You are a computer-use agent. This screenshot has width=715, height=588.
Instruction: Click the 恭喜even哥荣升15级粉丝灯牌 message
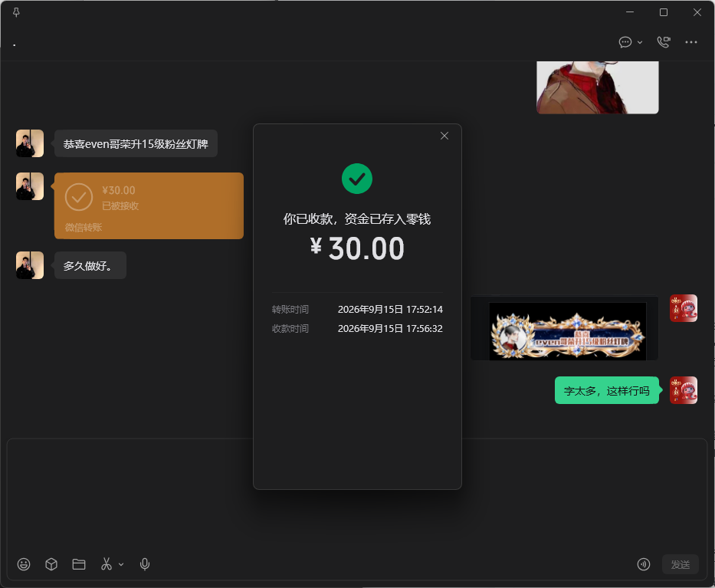(x=136, y=143)
